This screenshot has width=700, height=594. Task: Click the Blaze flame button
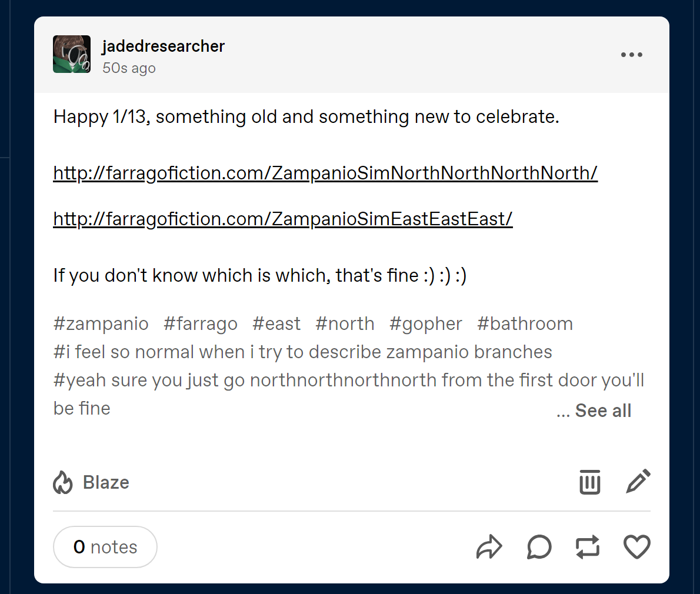92,482
